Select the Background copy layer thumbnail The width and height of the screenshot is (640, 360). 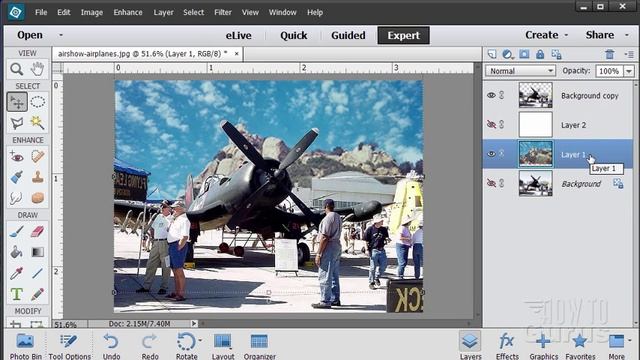pos(536,95)
